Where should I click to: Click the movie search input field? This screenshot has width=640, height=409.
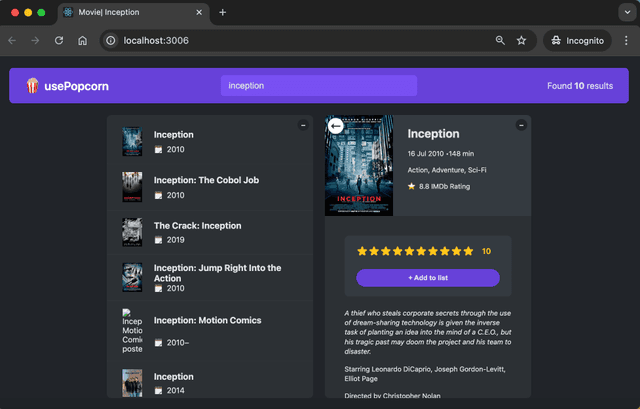click(318, 86)
